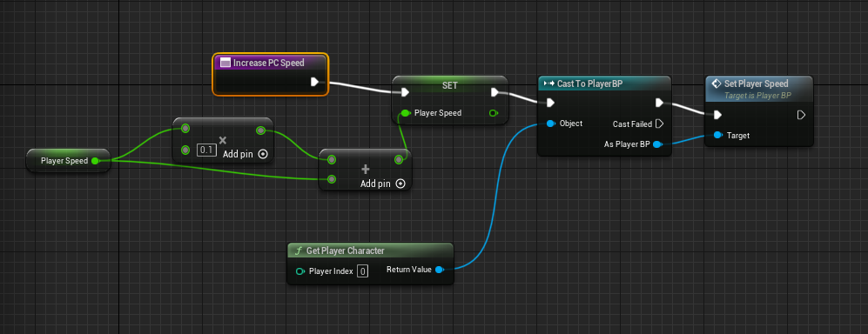
Task: Edit the Player Index value field
Action: 362,271
